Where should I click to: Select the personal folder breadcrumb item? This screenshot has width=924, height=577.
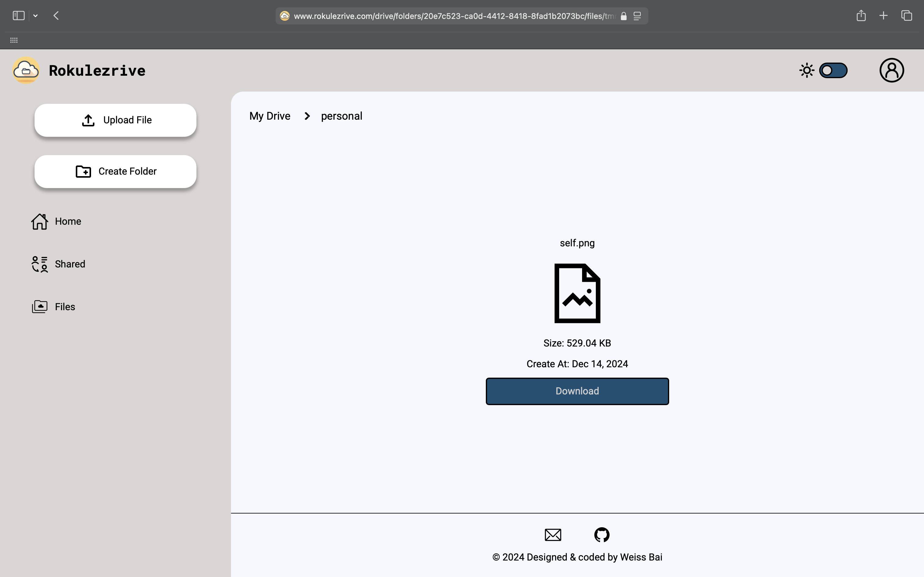coord(341,116)
